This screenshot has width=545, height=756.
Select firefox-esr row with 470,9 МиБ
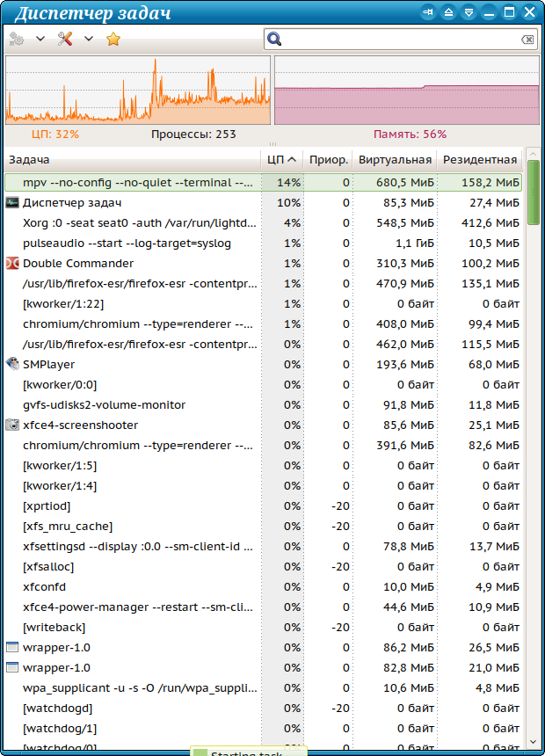click(x=264, y=284)
